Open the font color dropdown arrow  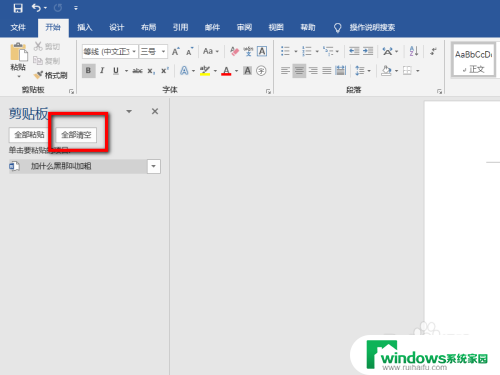coord(236,71)
